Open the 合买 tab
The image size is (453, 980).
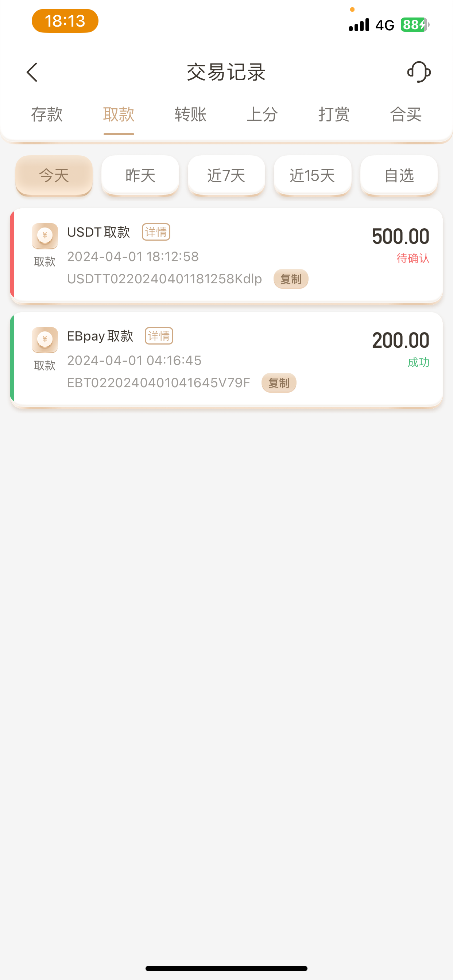click(x=406, y=114)
